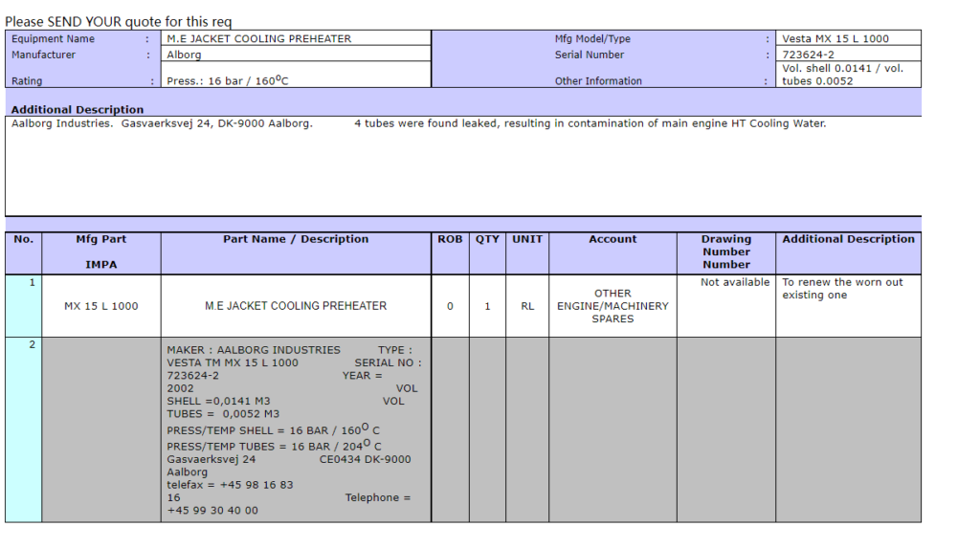Select the 'OTHER ENGINE/MACHINERY SPARES' account cell
Screen dimensions: 980x549
tap(612, 306)
